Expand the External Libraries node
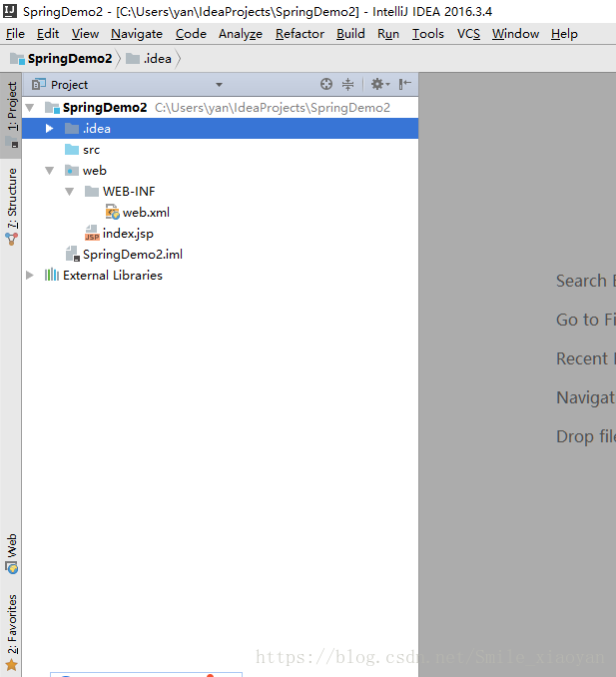Screen dimensions: 616x677 [29, 275]
